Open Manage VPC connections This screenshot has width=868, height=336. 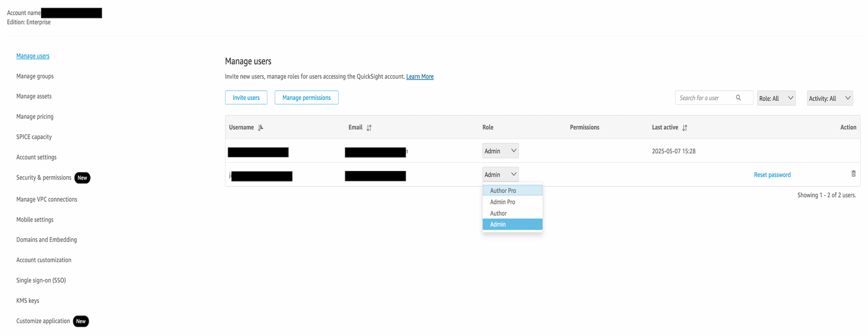(47, 199)
